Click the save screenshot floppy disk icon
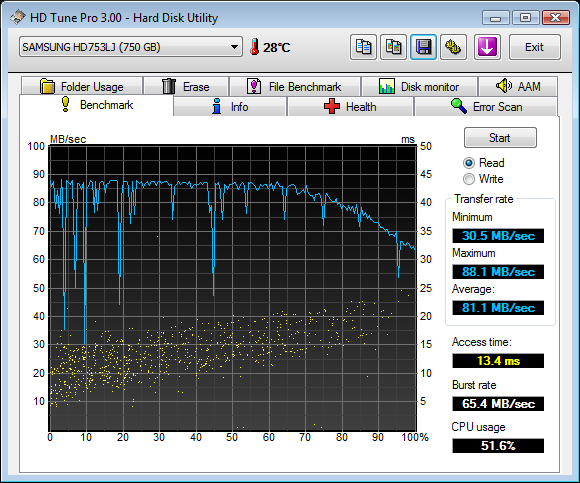Image resolution: width=580 pixels, height=483 pixels. [x=424, y=47]
